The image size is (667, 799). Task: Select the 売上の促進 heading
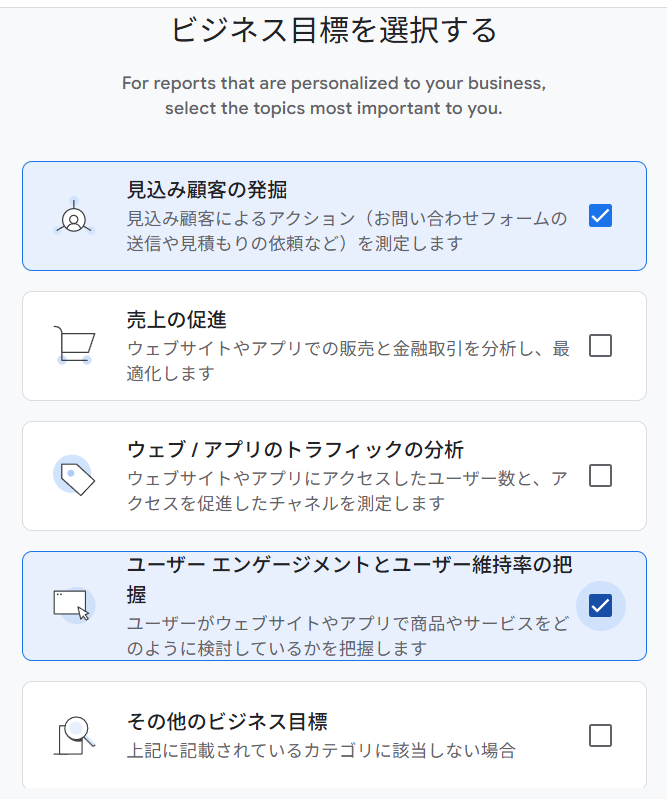[177, 320]
